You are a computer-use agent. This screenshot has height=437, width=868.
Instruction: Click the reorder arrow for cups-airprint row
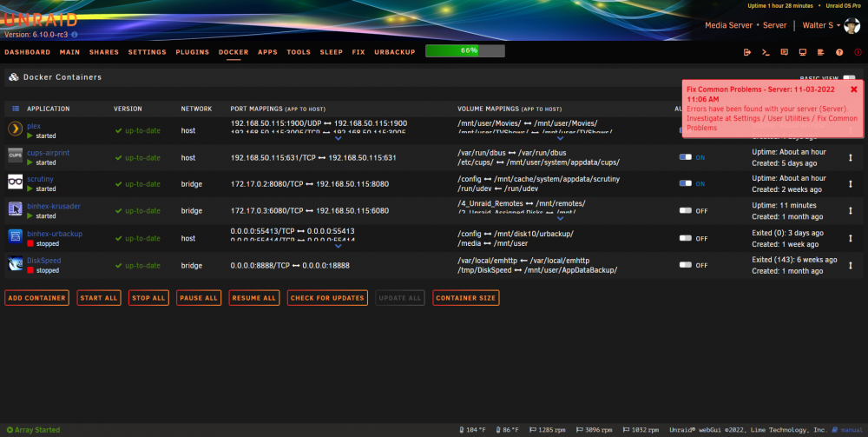pos(851,157)
